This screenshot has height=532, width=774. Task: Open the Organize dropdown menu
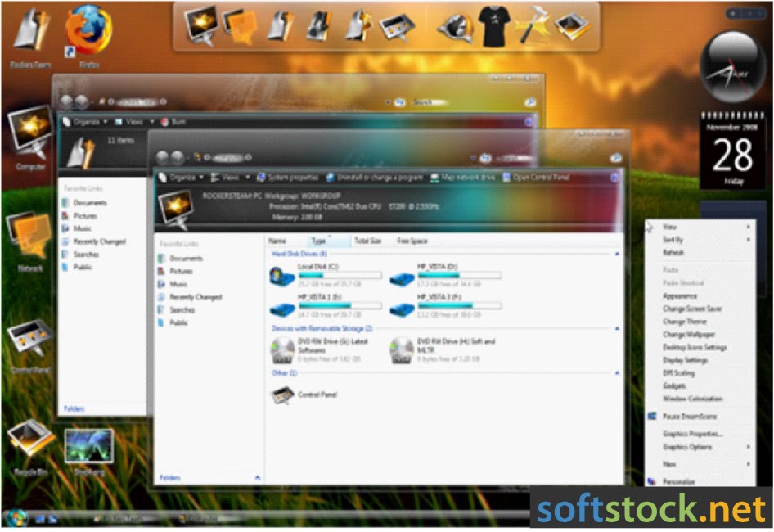pyautogui.click(x=182, y=177)
